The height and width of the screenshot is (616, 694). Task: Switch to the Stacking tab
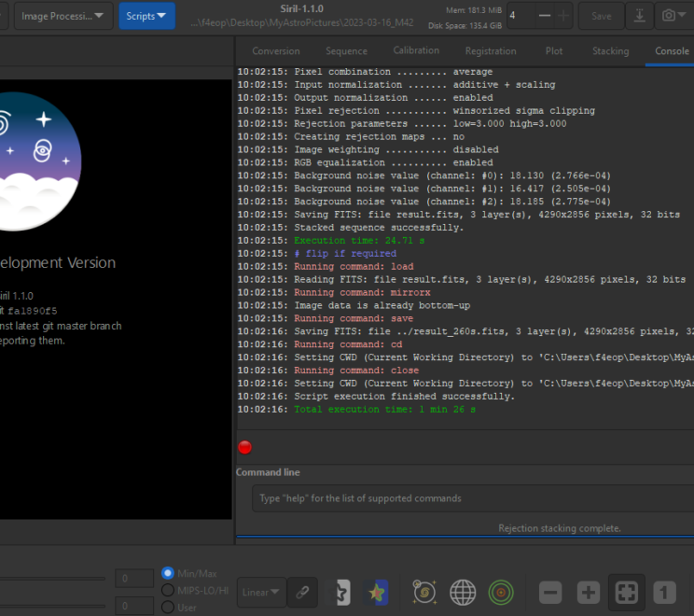click(610, 51)
